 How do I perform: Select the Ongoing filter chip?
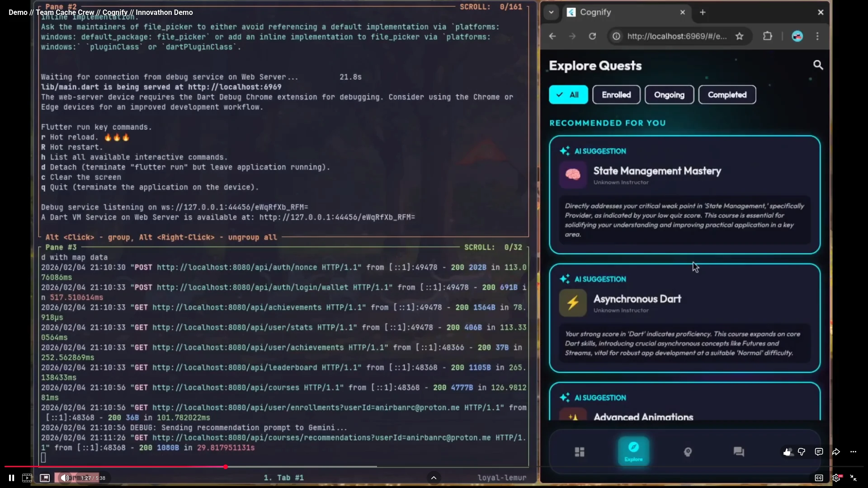click(x=669, y=95)
